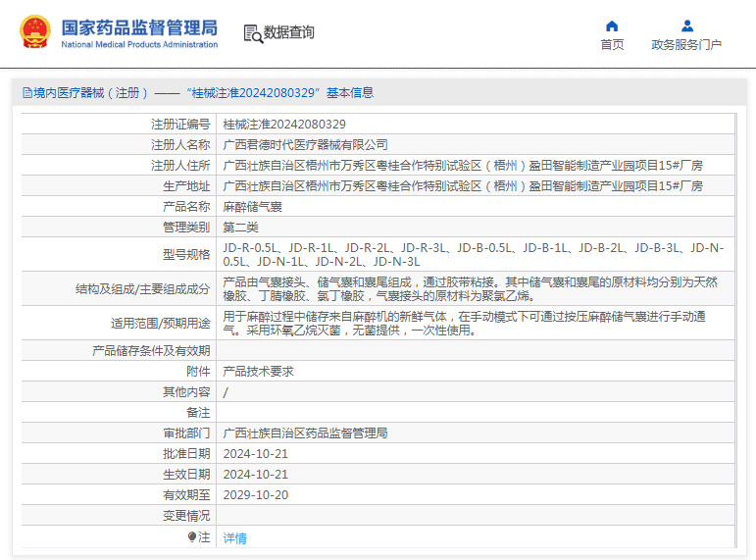Viewport: 756px width, 560px height.
Task: Click the 数据查询 label
Action: point(289,32)
